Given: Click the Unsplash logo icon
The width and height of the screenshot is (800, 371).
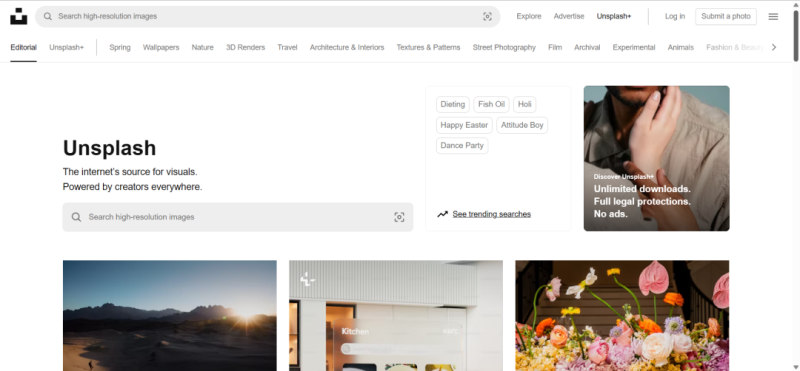Looking at the screenshot, I should click(x=18, y=16).
